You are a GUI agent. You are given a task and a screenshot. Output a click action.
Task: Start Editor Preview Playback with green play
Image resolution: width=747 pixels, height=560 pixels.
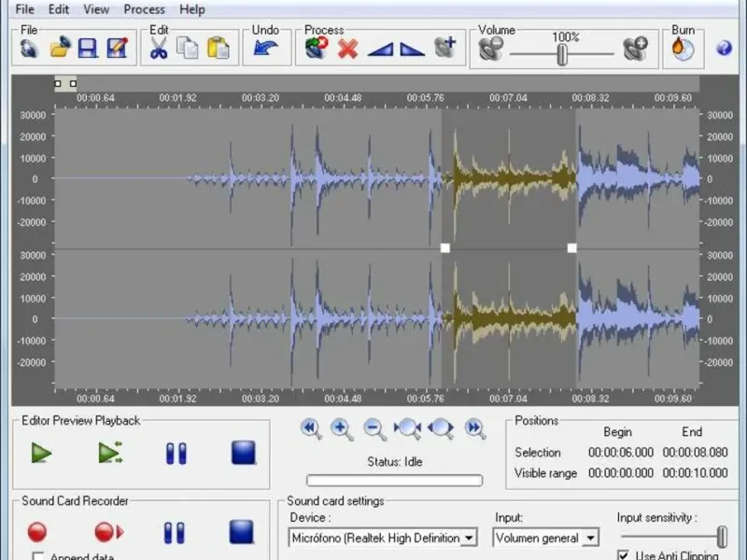[x=40, y=454]
